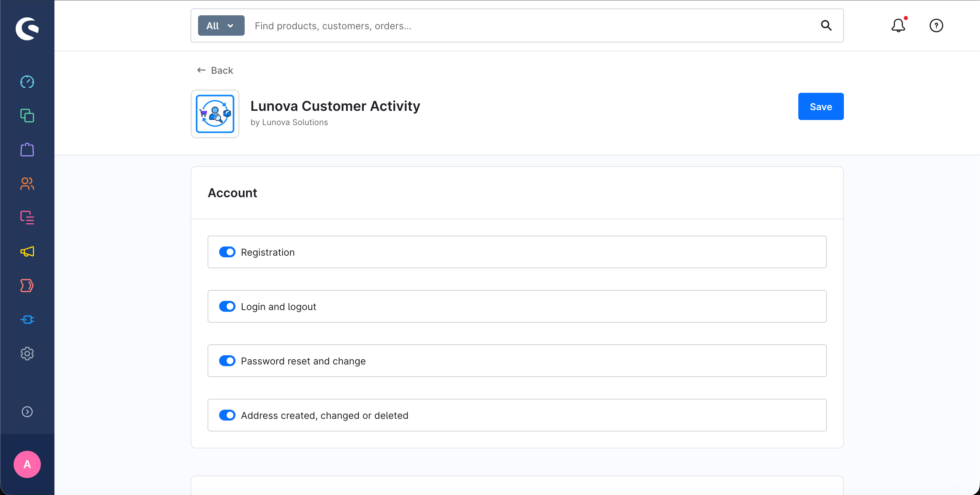Click the 'Lunova Customer Activity' title
Viewport: 980px width, 495px height.
pos(335,106)
